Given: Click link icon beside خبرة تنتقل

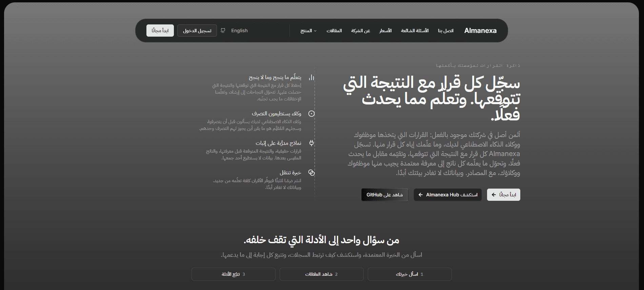Looking at the screenshot, I should point(311,173).
